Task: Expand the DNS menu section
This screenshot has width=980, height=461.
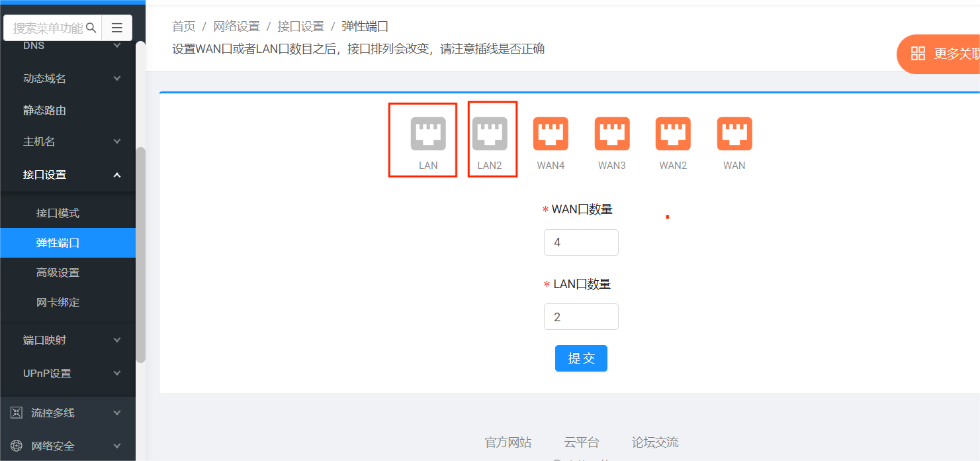Action: click(67, 45)
